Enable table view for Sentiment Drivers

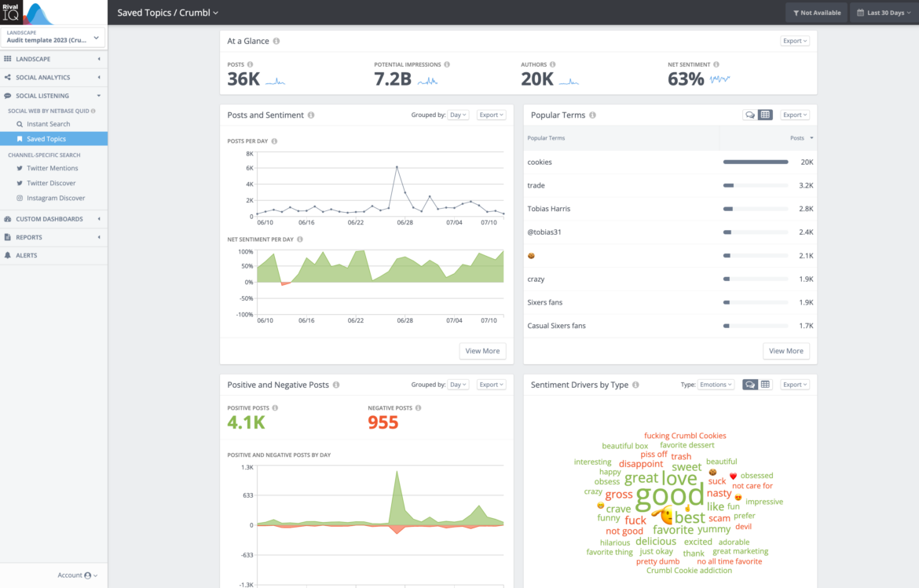click(765, 384)
